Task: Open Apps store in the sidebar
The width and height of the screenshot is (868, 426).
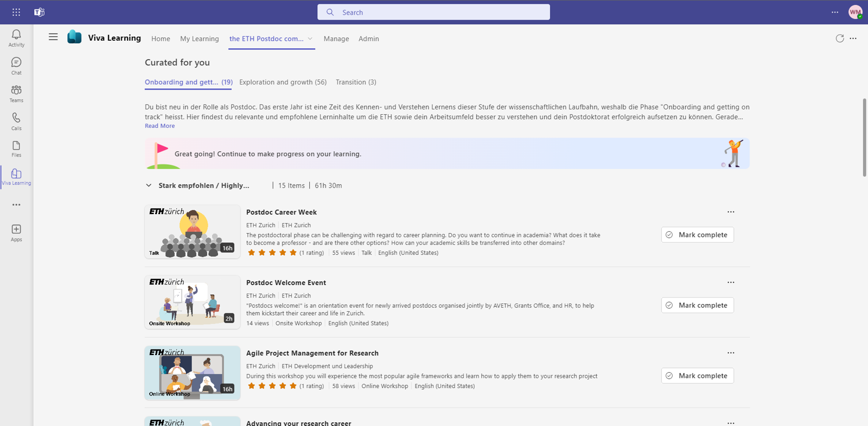Action: tap(16, 233)
